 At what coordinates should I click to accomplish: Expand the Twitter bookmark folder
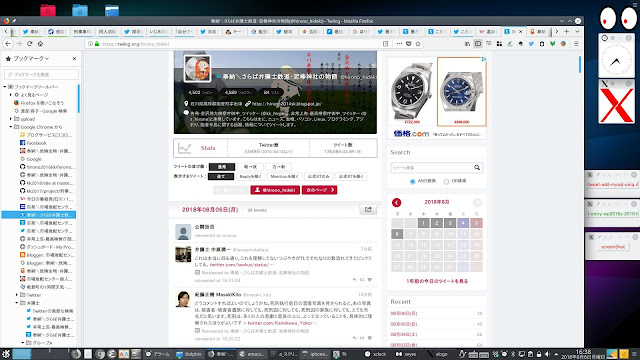[17, 295]
